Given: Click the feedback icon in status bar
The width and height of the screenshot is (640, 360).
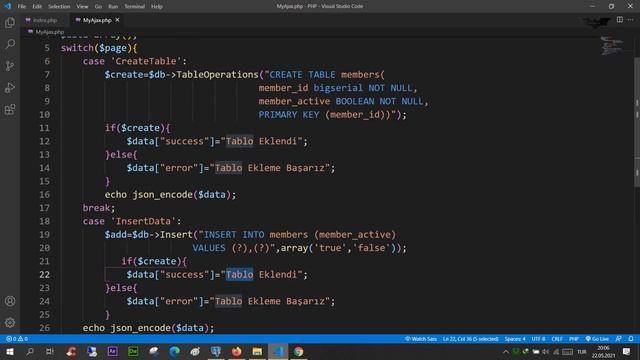Looking at the screenshot, I should pos(619,339).
